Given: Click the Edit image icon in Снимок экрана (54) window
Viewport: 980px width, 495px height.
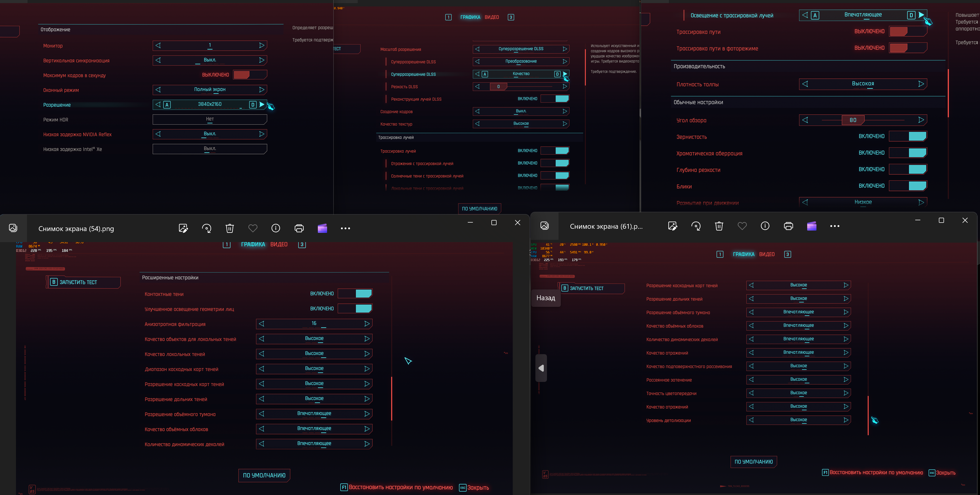Looking at the screenshot, I should 183,228.
